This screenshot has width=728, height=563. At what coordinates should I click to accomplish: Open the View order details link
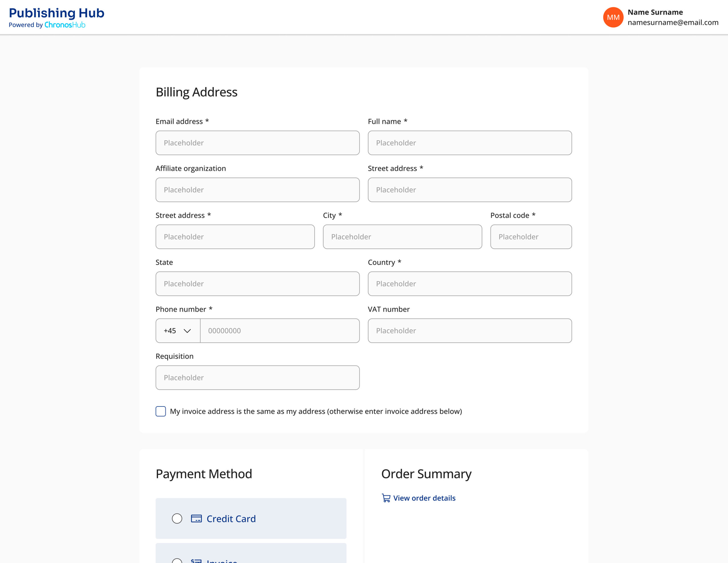(x=424, y=498)
